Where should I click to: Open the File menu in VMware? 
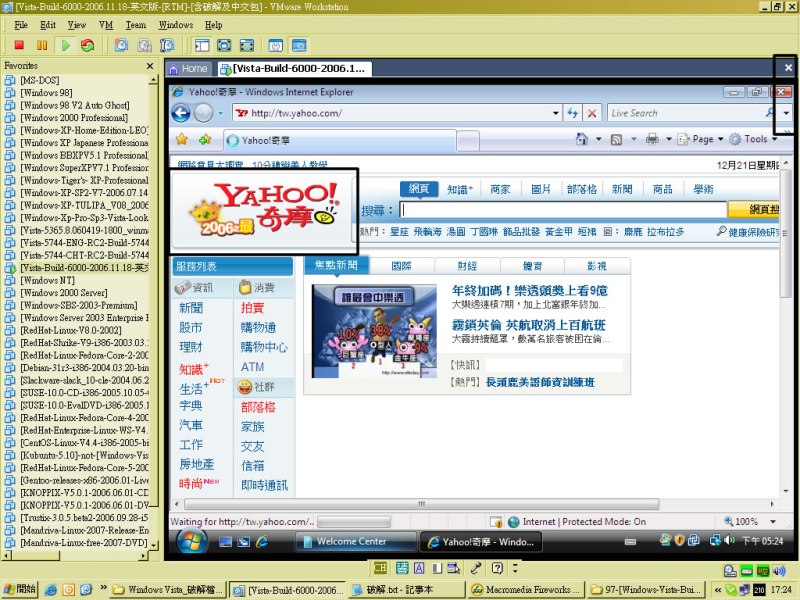tap(21, 25)
